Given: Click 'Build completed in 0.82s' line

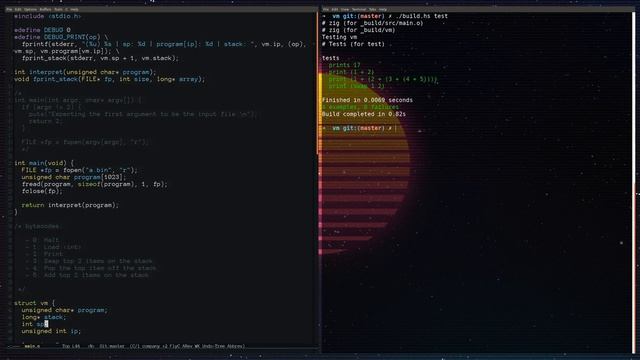Looking at the screenshot, I should coord(364,114).
